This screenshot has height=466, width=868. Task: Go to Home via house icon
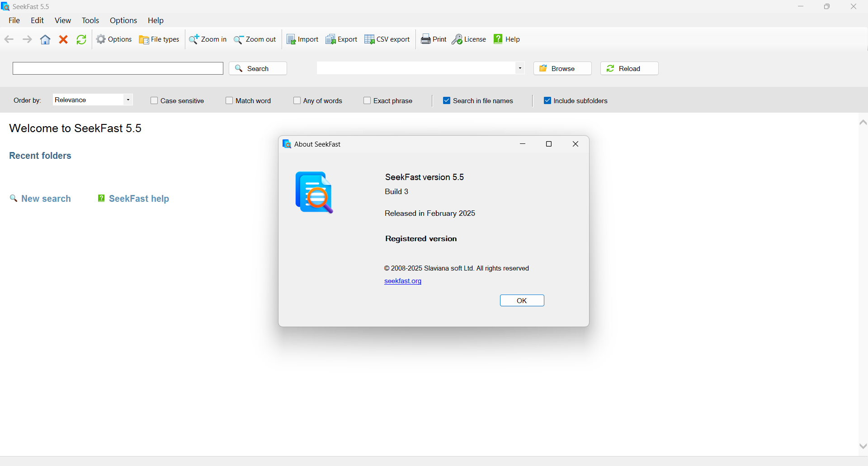click(45, 39)
